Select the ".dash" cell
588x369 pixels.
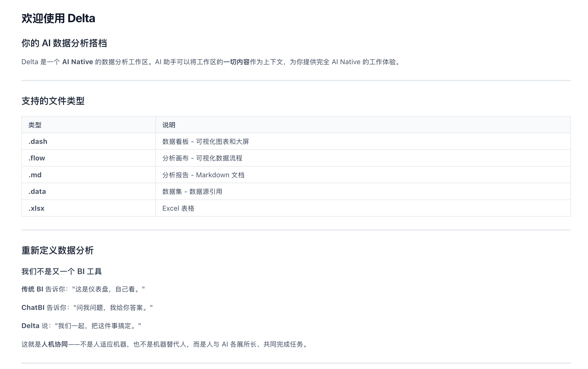[x=89, y=141]
